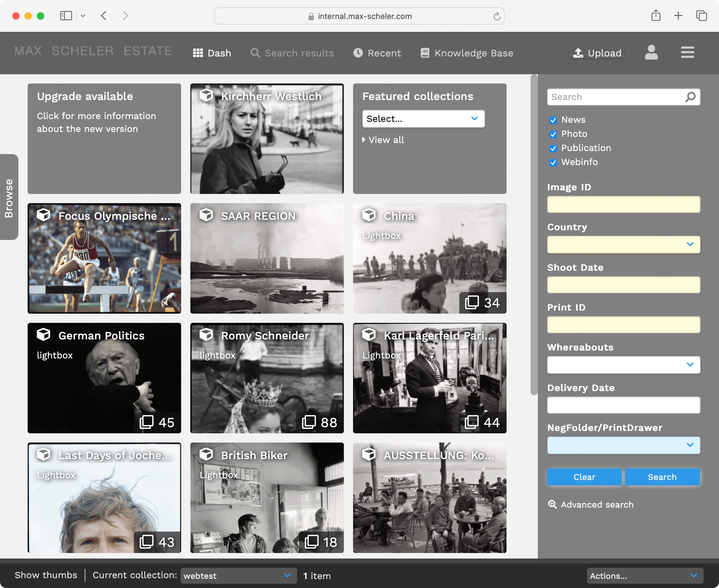
Task: Open the hamburger menu icon
Action: (x=687, y=52)
